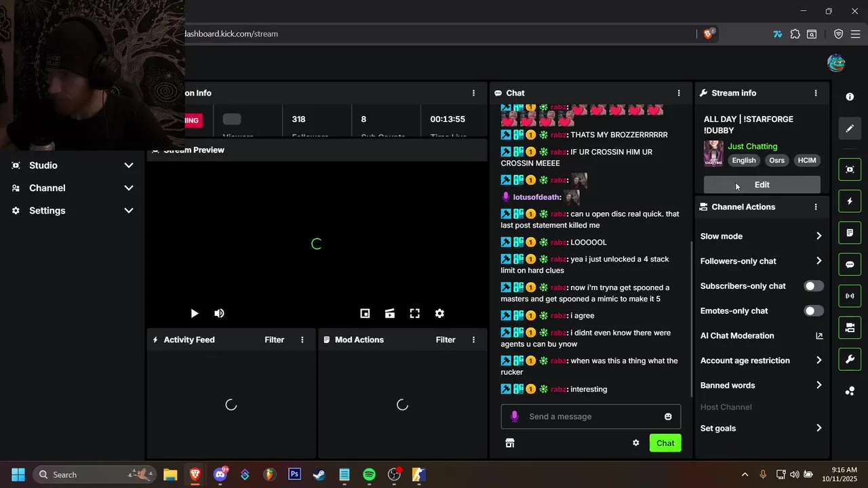This screenshot has width=868, height=488.
Task: Open the shop icon below chat input
Action: [x=510, y=443]
